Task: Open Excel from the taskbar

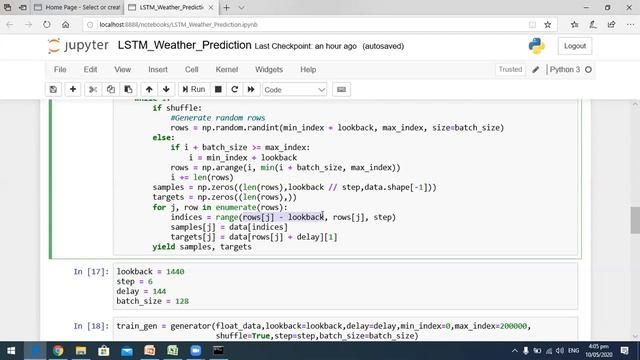Action: click(173, 351)
